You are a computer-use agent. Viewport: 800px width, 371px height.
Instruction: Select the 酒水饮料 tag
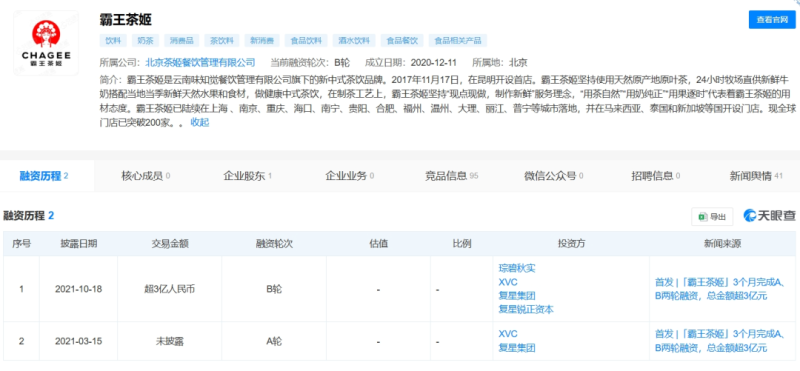click(354, 40)
